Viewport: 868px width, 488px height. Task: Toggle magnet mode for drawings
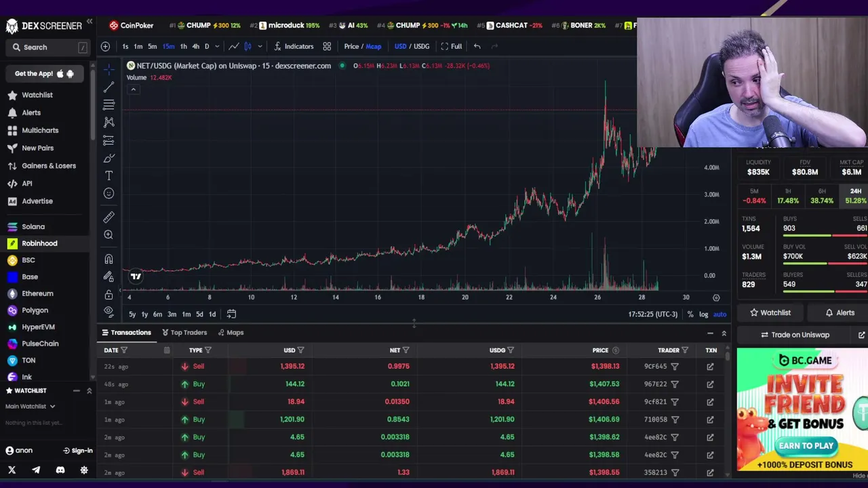(x=108, y=259)
